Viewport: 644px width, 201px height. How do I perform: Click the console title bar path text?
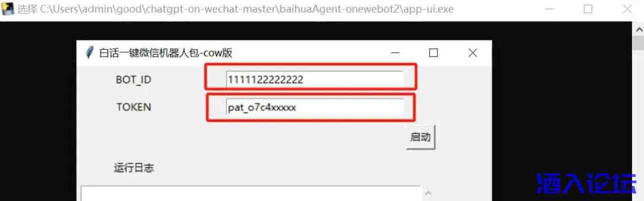tap(236, 9)
